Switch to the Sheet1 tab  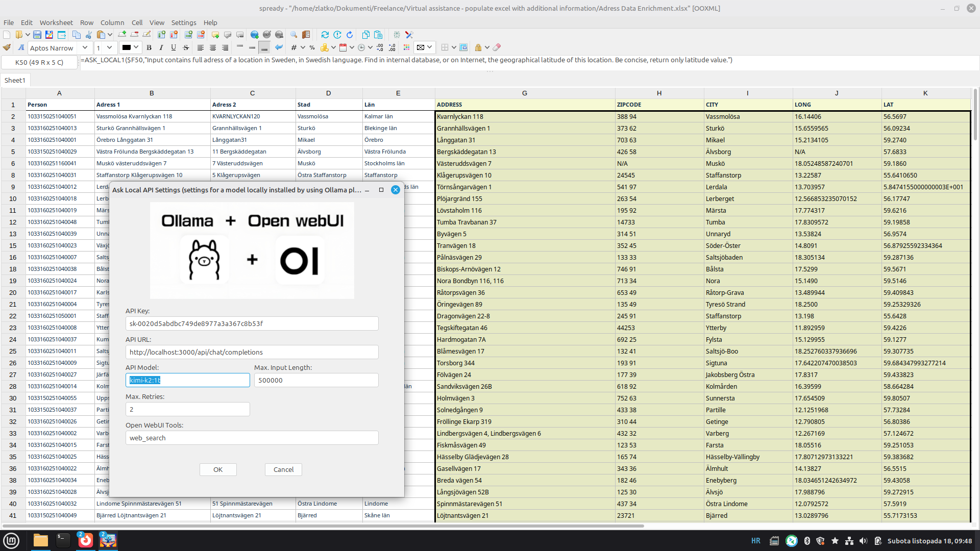[x=15, y=80]
